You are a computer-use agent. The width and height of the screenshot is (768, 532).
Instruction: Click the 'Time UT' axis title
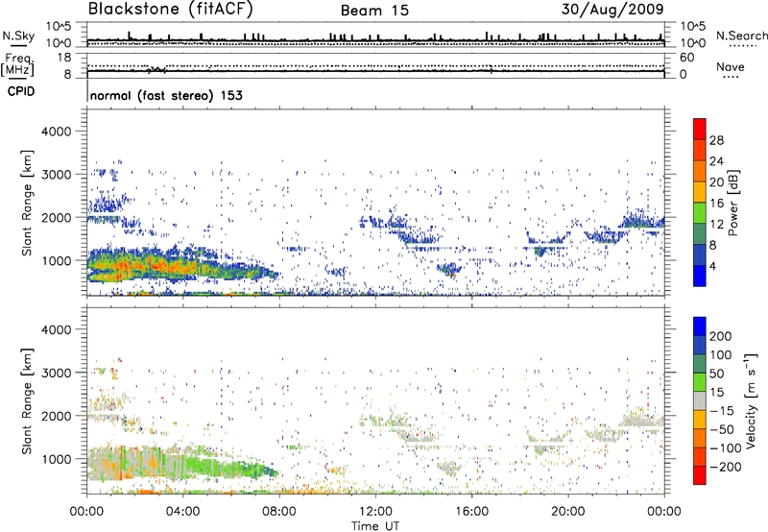(375, 526)
